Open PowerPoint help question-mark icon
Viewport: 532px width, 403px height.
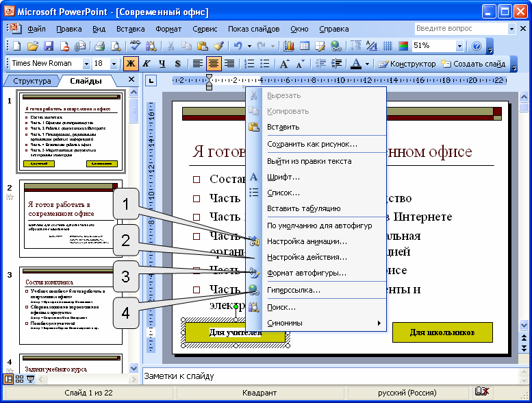pos(477,46)
